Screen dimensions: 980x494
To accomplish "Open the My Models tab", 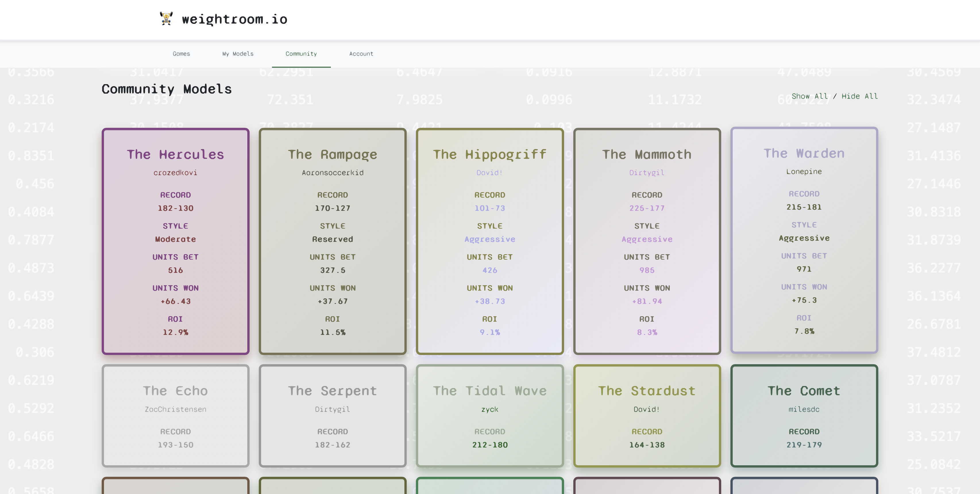I will 238,54.
